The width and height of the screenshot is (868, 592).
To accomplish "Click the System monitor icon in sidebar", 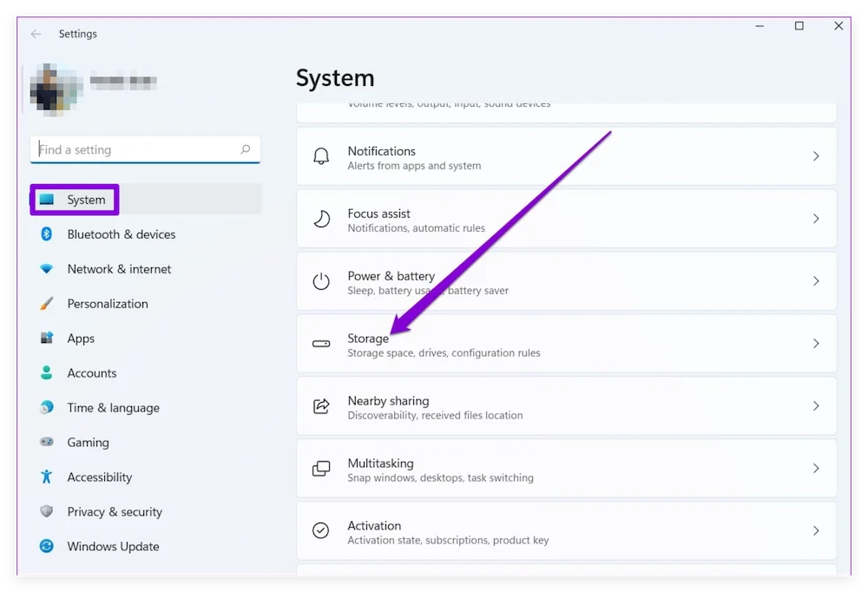I will pyautogui.click(x=47, y=200).
